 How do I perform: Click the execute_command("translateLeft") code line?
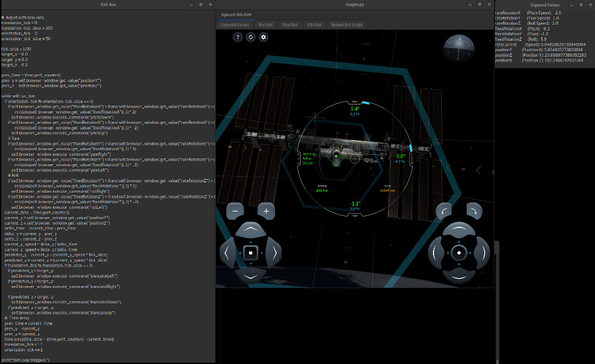(64, 276)
